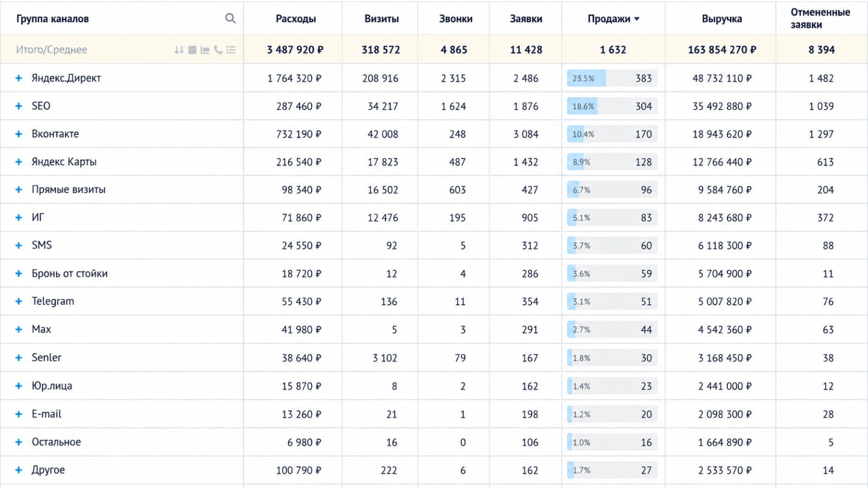Image resolution: width=868 pixels, height=488 pixels.
Task: Expand the Юр.лица row
Action: pyautogui.click(x=18, y=386)
